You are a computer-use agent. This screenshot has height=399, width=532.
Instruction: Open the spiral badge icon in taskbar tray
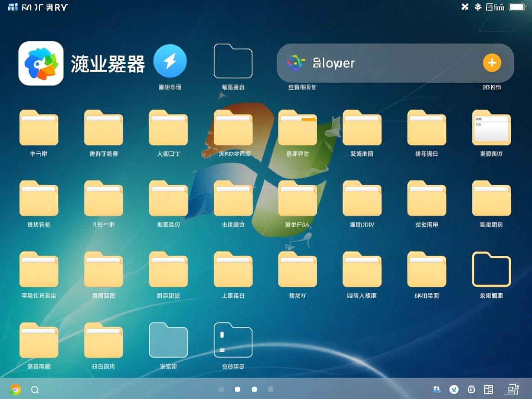coord(472,389)
